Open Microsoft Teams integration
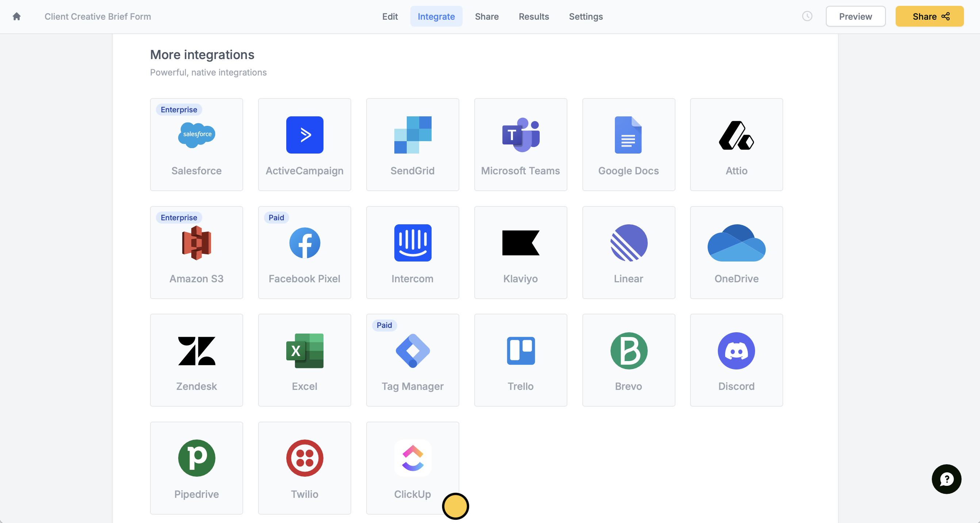 coord(520,144)
